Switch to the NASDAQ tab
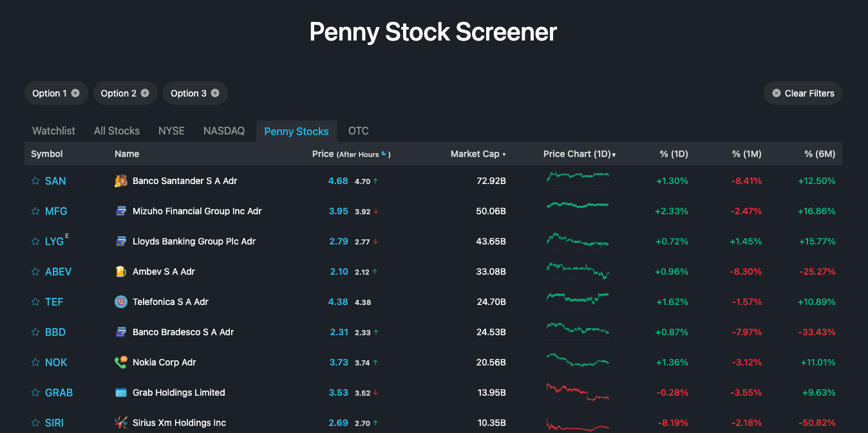 point(224,131)
